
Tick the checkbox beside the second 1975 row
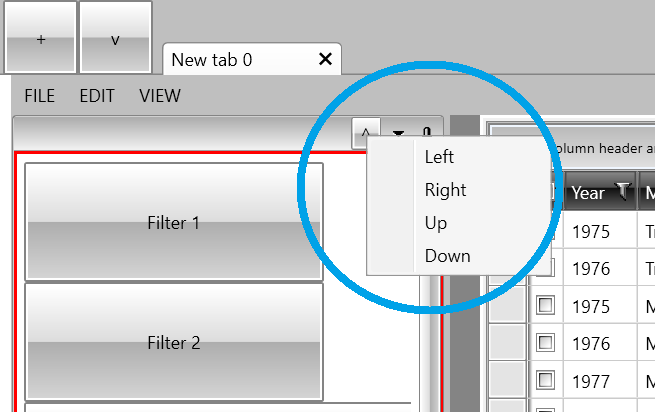coord(546,306)
